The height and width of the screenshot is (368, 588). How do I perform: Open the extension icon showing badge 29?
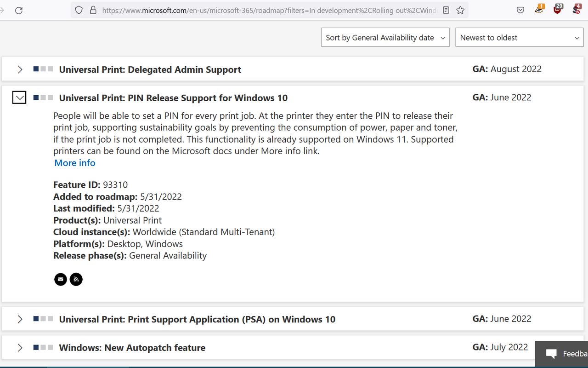558,10
